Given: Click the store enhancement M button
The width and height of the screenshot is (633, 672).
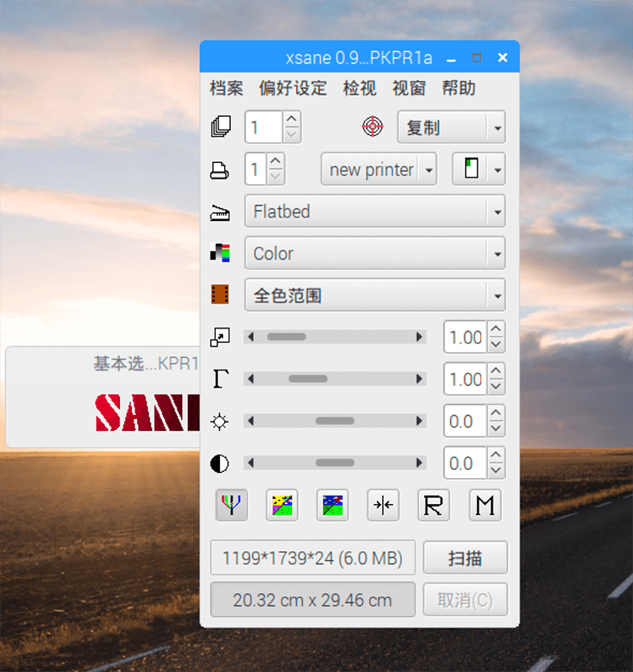Looking at the screenshot, I should tap(485, 505).
